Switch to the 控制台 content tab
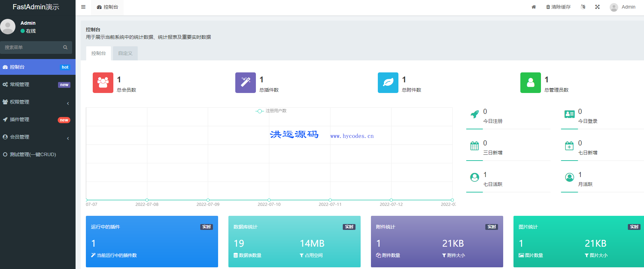 99,53
